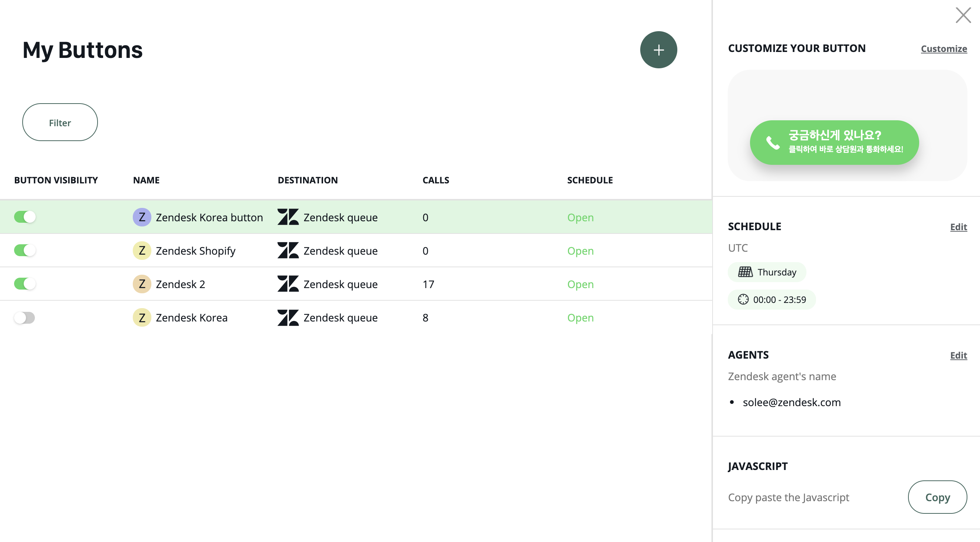980x542 pixels.
Task: Click Zendesk 2 avatar icon
Action: coord(142,284)
